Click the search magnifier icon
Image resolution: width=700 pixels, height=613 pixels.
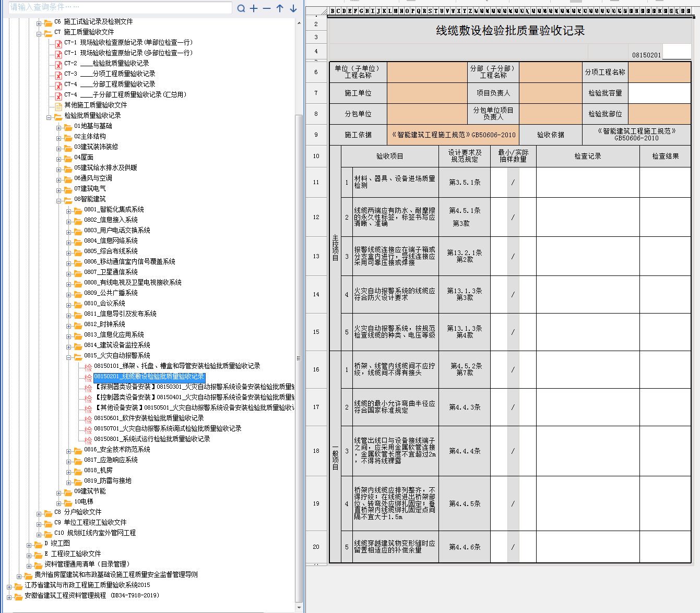[x=241, y=8]
